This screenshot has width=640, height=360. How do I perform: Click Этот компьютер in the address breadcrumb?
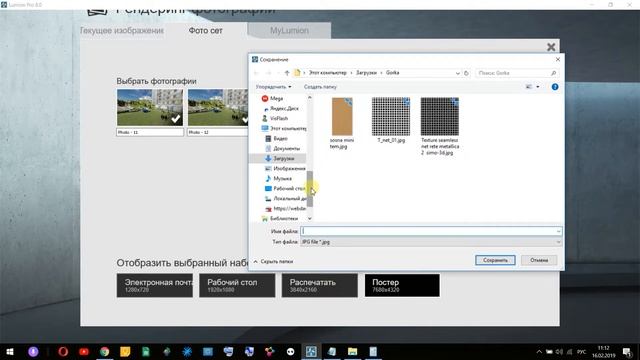tap(328, 73)
